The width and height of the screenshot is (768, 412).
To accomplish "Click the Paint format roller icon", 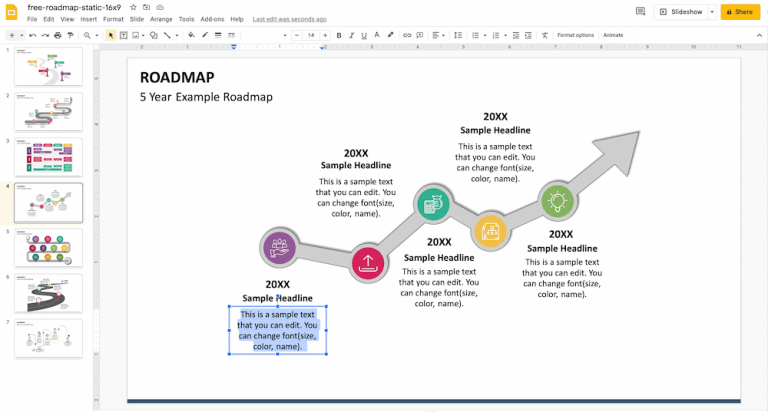I will coord(72,35).
